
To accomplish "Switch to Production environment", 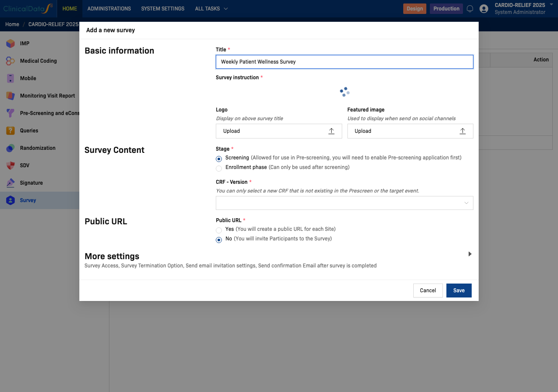I will coord(446,9).
